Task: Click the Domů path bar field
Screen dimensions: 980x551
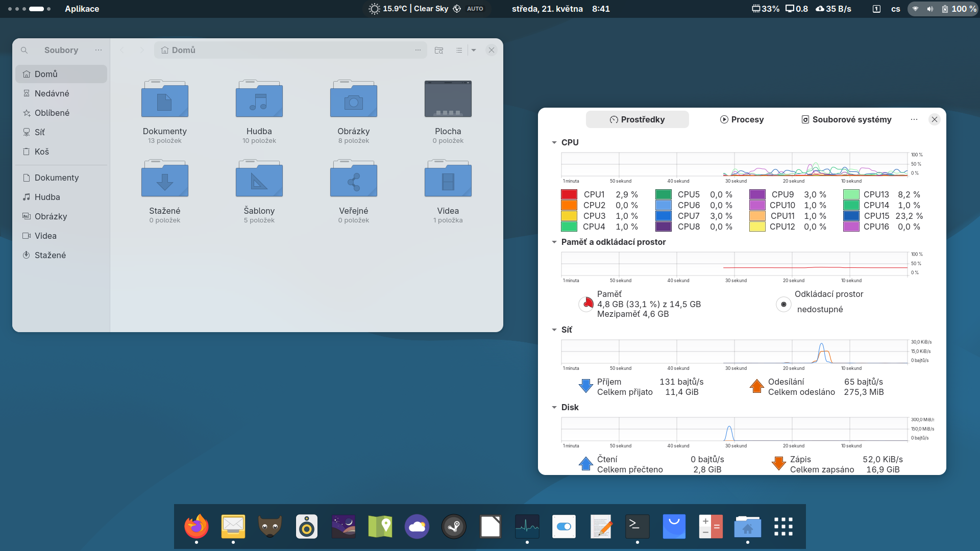Action: coord(290,50)
